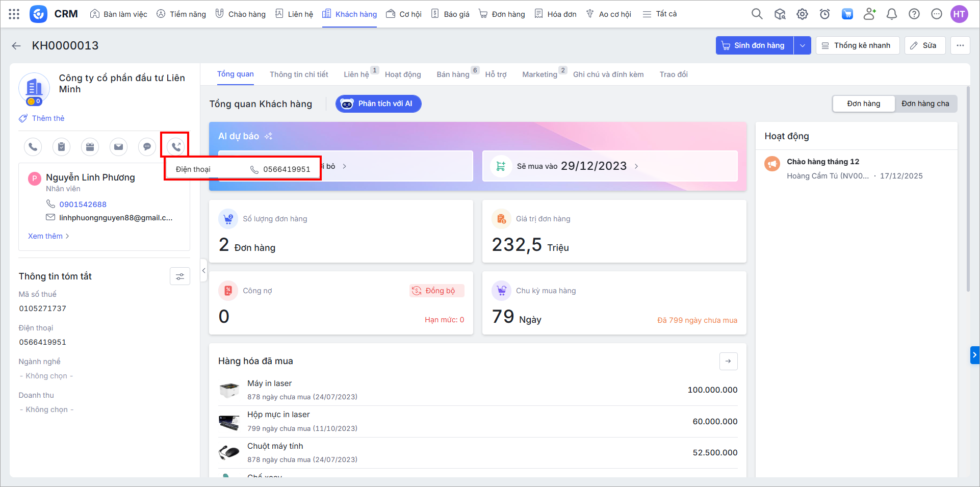Open the notifications bell
This screenshot has width=980, height=487.
tap(891, 14)
